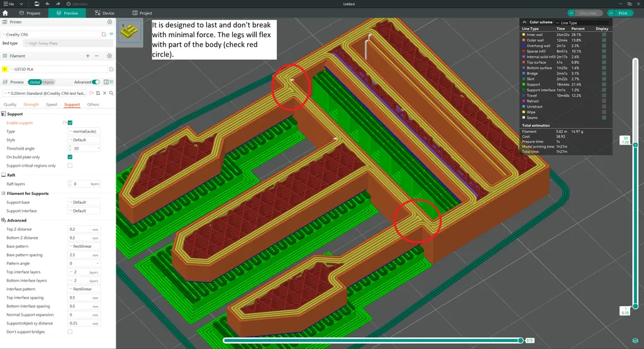
Task: Reset the Enable support value with the arrow
Action: [x=65, y=123]
